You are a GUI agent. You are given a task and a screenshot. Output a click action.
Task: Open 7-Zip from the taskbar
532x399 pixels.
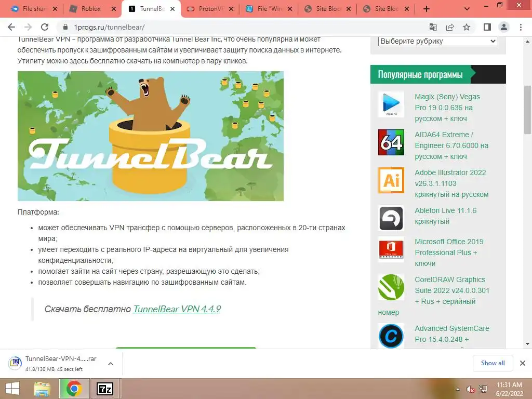click(105, 389)
